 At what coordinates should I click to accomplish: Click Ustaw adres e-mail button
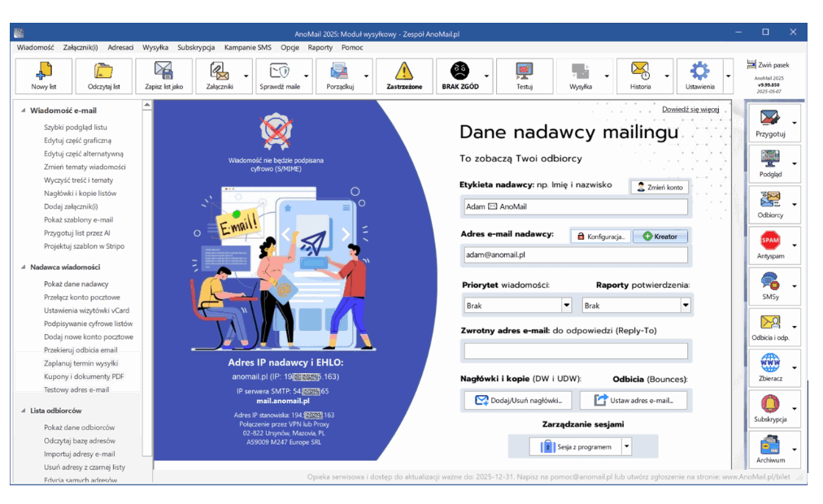point(634,400)
